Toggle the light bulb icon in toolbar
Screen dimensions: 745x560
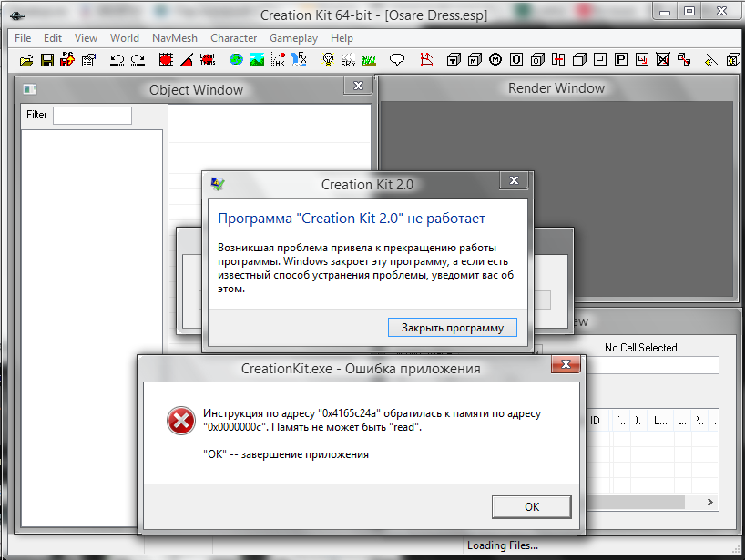pyautogui.click(x=328, y=60)
